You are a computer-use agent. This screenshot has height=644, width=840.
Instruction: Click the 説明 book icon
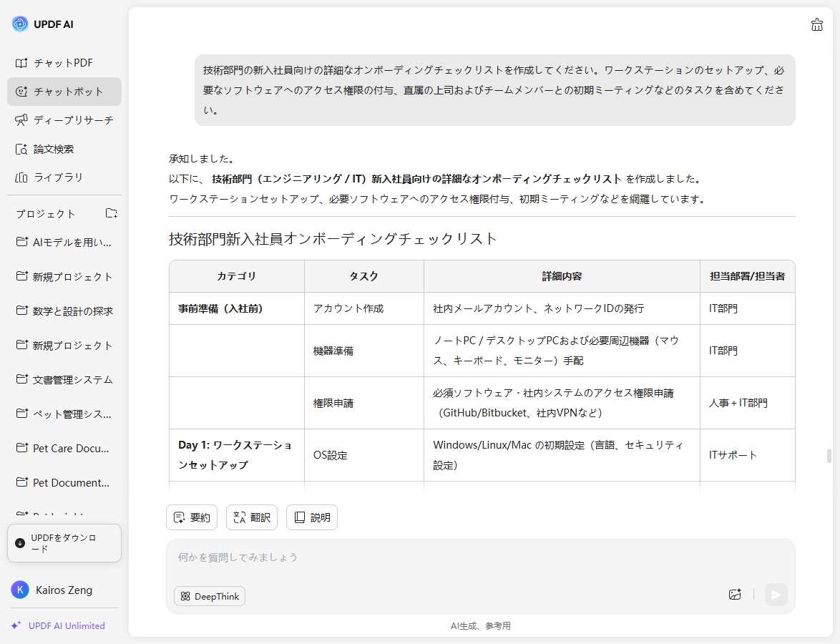pyautogui.click(x=300, y=517)
